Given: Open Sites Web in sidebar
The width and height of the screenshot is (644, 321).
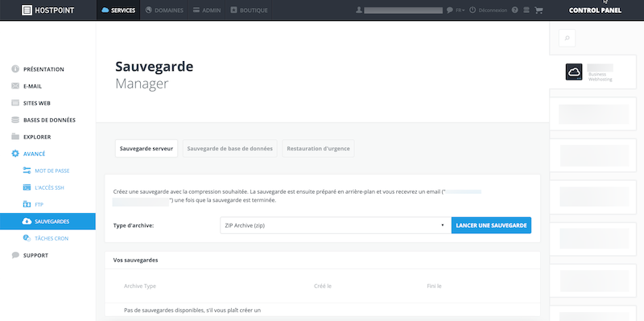Looking at the screenshot, I should (x=36, y=103).
